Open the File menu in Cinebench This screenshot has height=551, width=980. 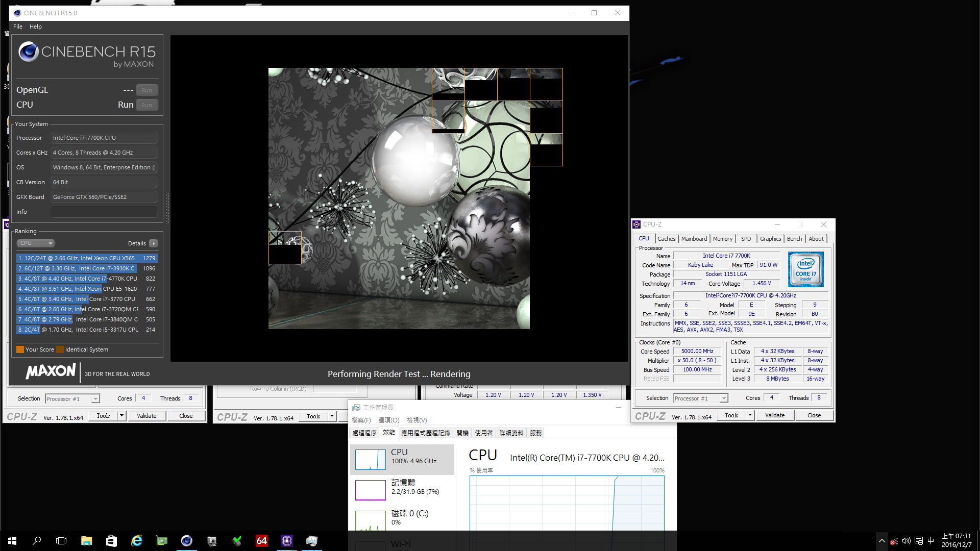[18, 27]
